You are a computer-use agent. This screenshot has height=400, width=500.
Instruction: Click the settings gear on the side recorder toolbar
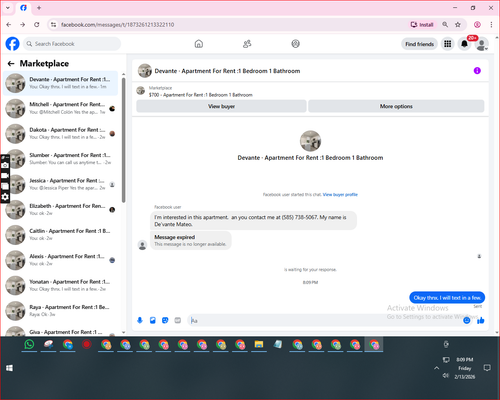pos(5,197)
